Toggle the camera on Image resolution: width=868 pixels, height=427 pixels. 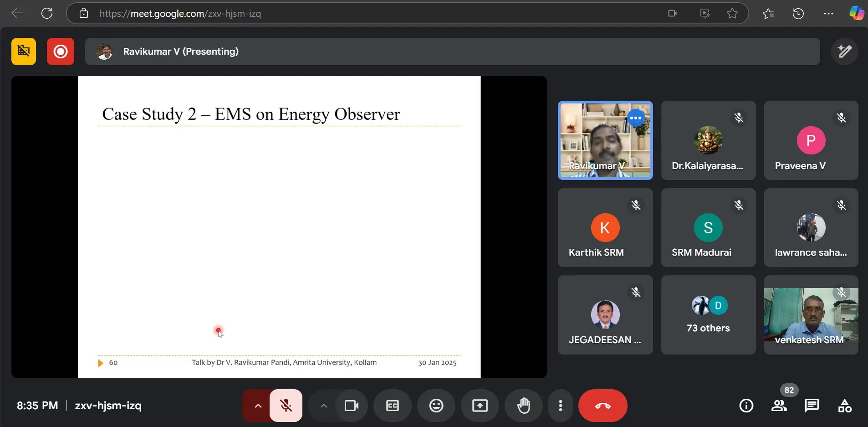point(352,406)
